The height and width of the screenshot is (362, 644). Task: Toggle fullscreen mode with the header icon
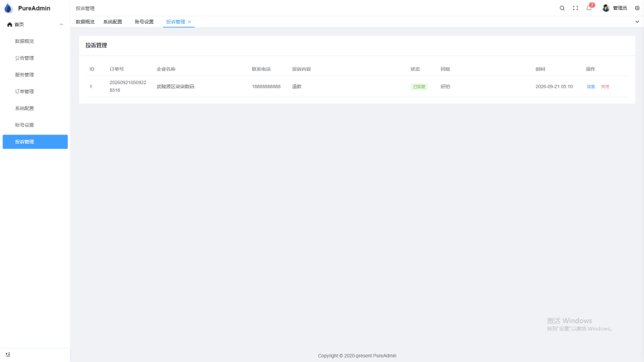click(x=575, y=8)
